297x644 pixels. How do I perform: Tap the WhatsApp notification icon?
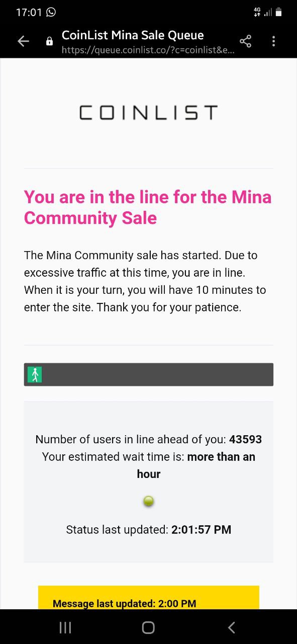51,12
